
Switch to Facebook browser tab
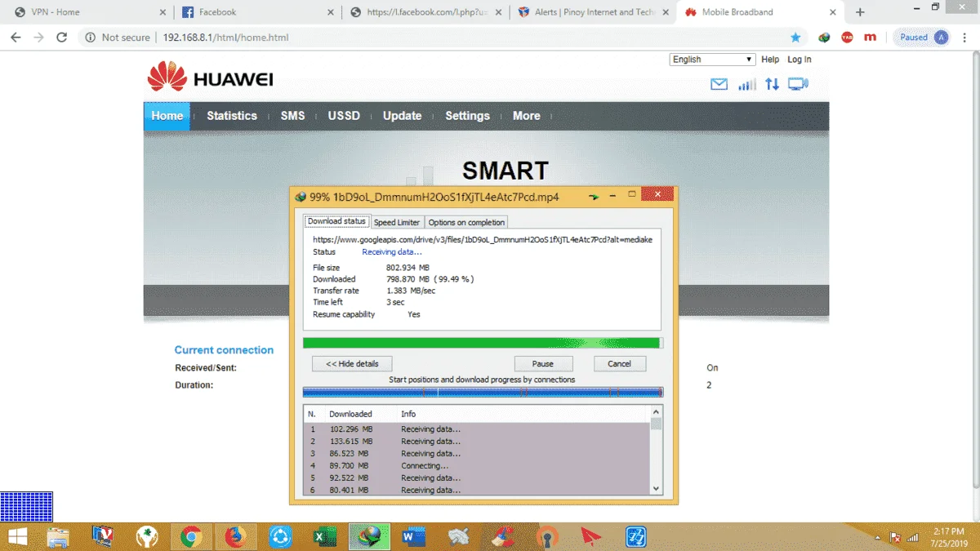[256, 12]
